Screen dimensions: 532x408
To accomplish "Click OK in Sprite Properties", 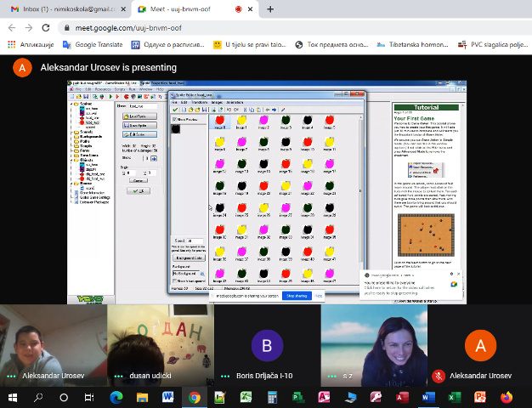I will [138, 191].
